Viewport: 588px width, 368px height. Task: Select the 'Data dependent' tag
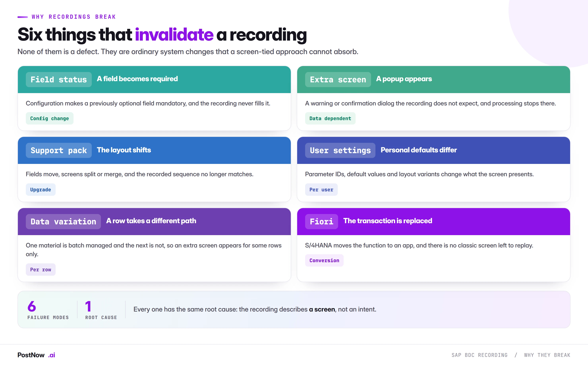click(330, 118)
